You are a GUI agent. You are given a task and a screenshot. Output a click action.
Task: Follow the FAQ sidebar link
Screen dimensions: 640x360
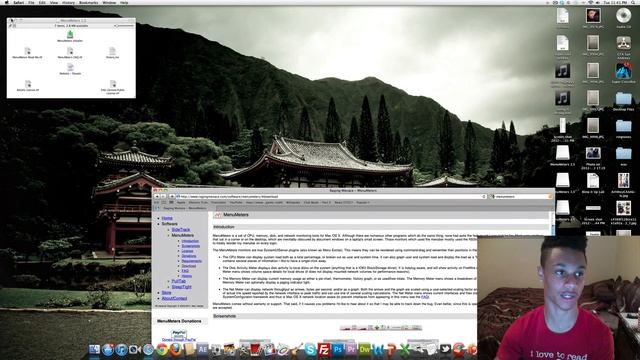click(x=185, y=271)
